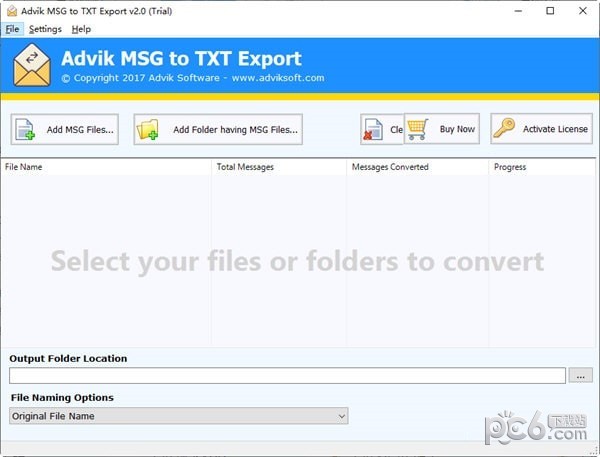
Task: Maximize the Advik window
Action: click(550, 11)
